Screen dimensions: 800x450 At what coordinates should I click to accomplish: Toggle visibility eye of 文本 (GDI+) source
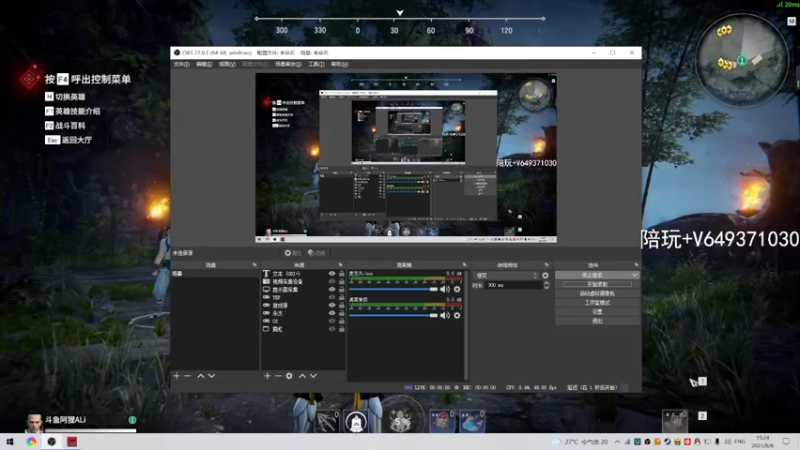(332, 273)
